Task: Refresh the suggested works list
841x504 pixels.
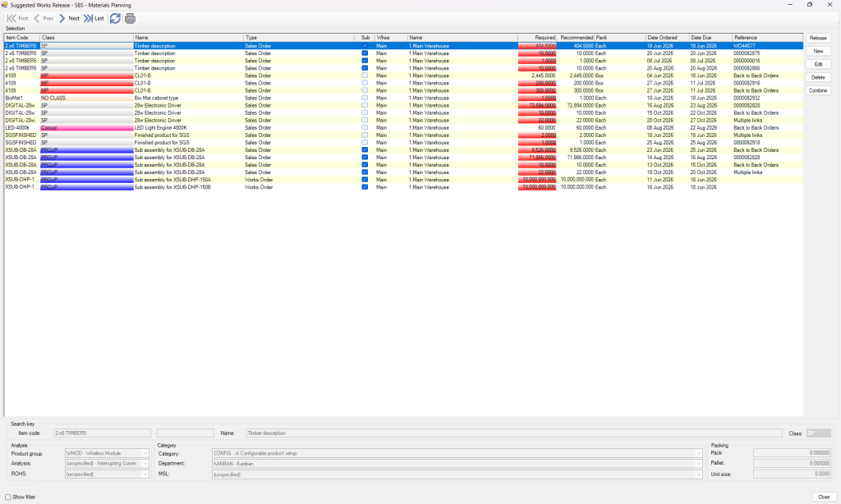Action: coord(115,18)
